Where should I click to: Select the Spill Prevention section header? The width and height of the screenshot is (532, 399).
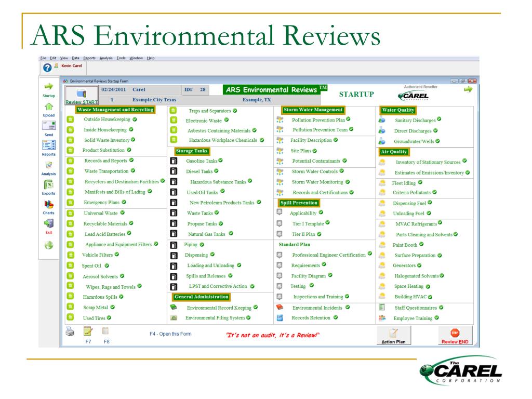(299, 203)
